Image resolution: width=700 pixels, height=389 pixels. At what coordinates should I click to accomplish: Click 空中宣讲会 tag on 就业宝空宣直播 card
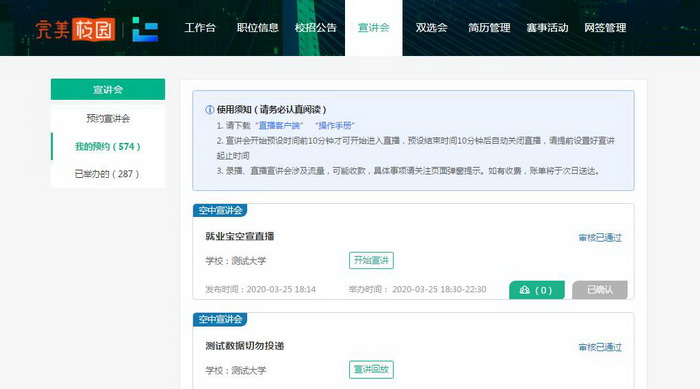click(220, 210)
